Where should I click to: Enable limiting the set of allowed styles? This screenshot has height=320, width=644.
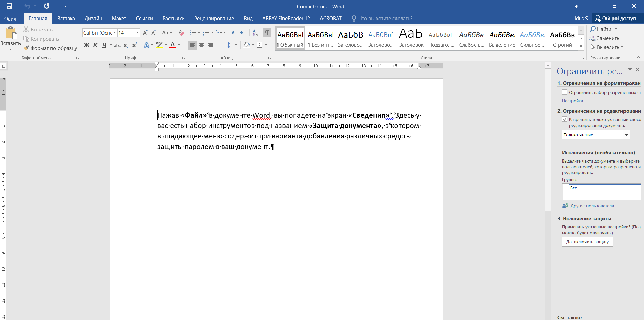tap(565, 92)
